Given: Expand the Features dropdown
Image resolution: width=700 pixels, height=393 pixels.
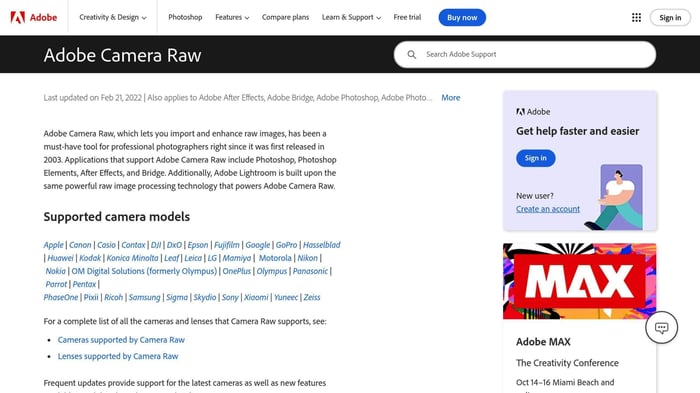Looking at the screenshot, I should click(232, 17).
